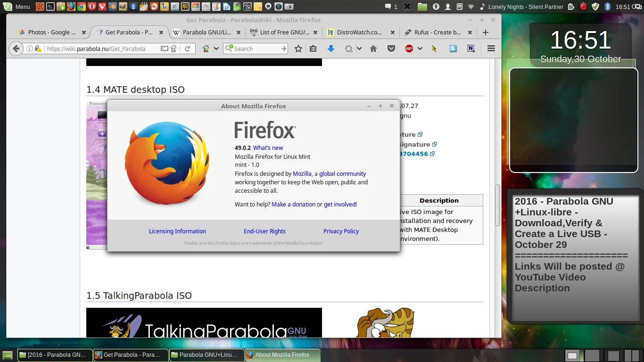
Task: Open the Mozilla link in About dialog
Action: 302,174
